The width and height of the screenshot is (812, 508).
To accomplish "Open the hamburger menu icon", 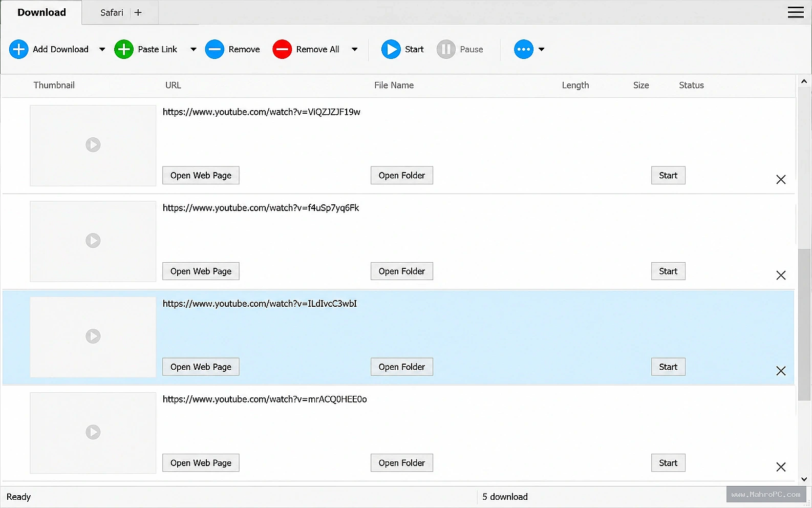I will click(x=796, y=12).
